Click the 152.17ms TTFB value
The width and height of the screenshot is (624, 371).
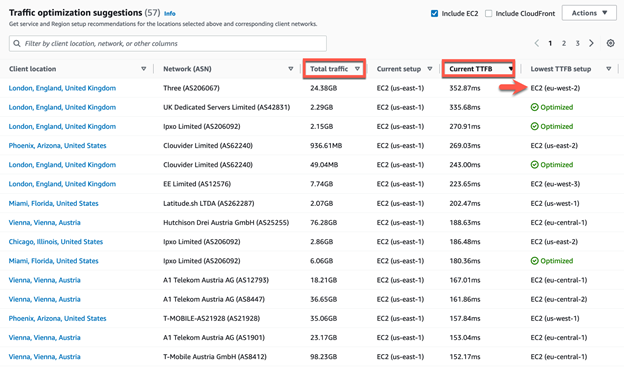[x=465, y=357]
